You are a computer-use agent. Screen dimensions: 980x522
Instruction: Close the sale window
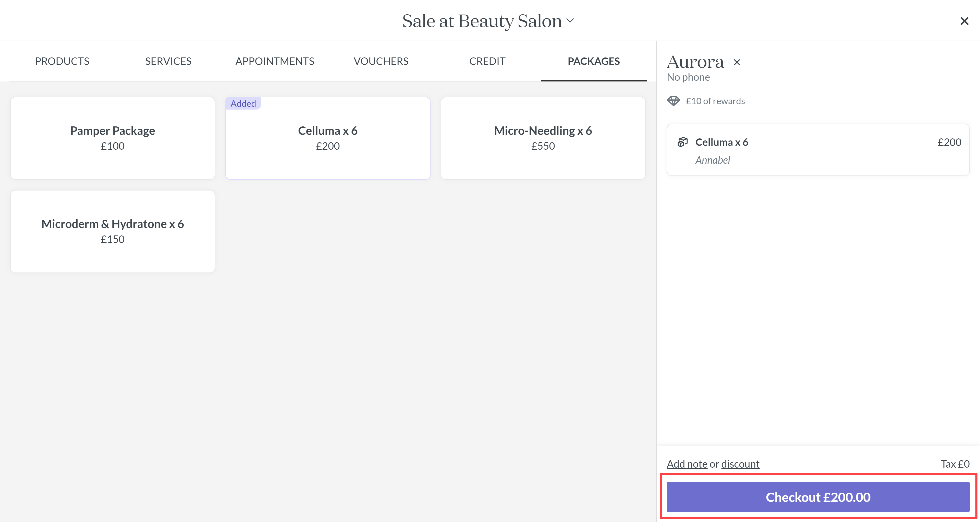coord(964,21)
